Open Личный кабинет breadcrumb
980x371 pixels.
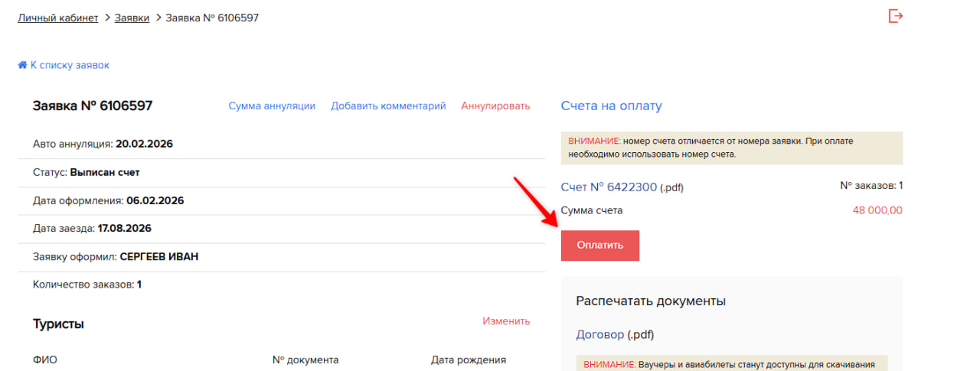click(x=58, y=18)
